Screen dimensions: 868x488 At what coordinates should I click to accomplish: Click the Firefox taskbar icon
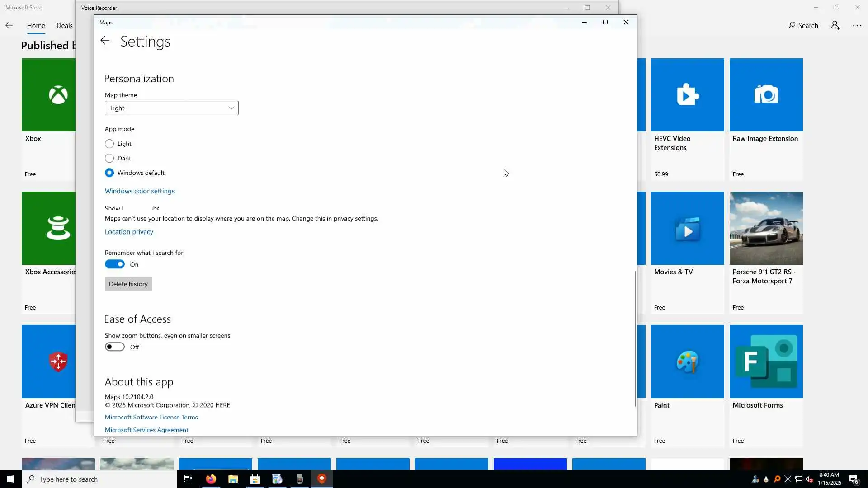point(211,479)
